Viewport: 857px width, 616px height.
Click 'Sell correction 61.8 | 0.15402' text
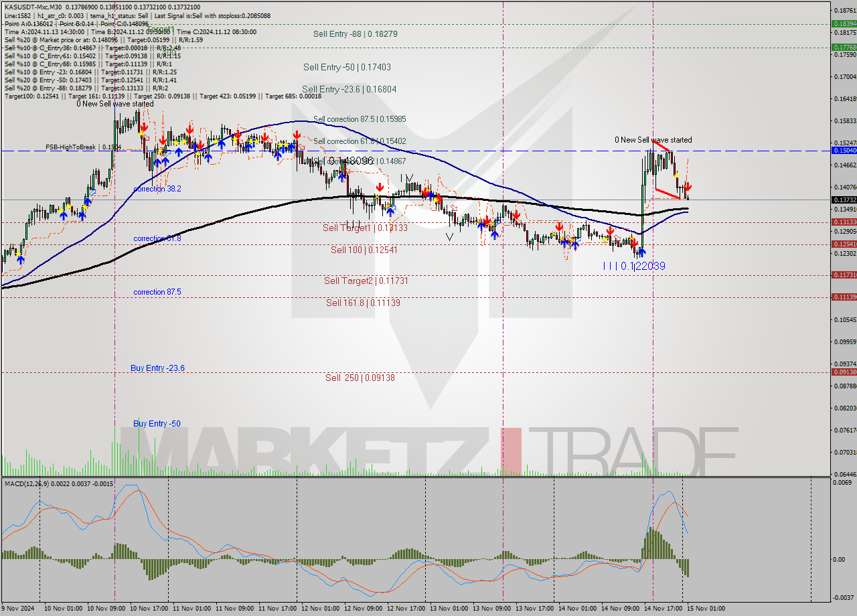360,141
